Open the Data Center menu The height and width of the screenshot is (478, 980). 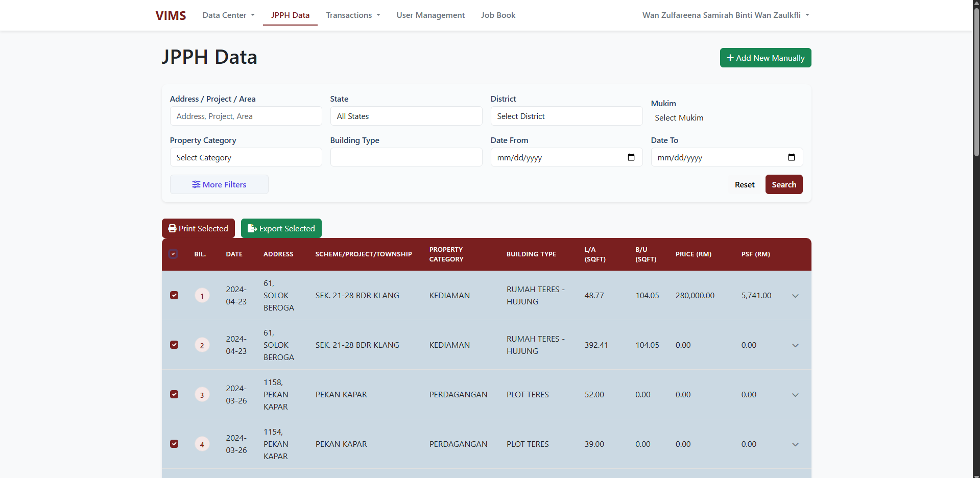point(228,15)
